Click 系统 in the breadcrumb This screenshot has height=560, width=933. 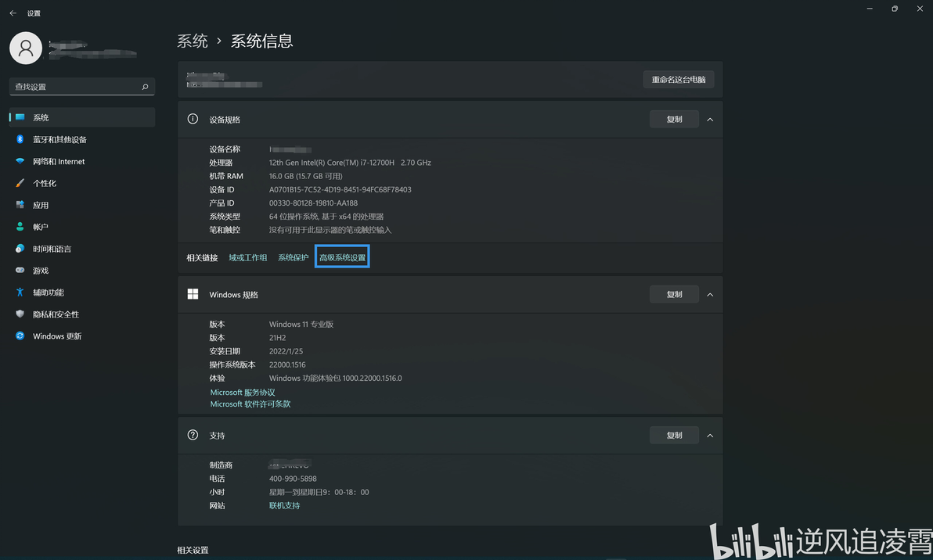point(193,41)
